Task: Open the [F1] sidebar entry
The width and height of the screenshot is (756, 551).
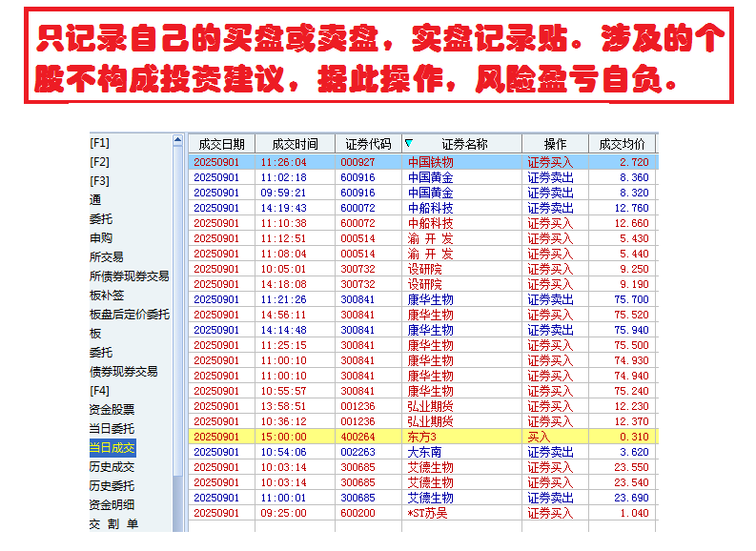Action: pyautogui.click(x=99, y=143)
